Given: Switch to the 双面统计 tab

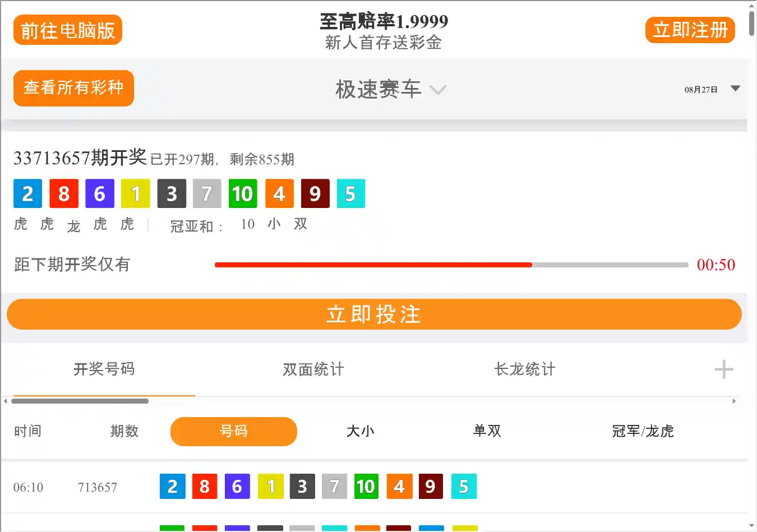Looking at the screenshot, I should [313, 369].
